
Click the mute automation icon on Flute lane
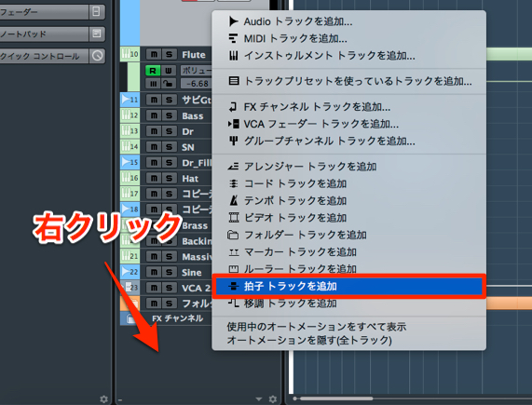coord(153,84)
